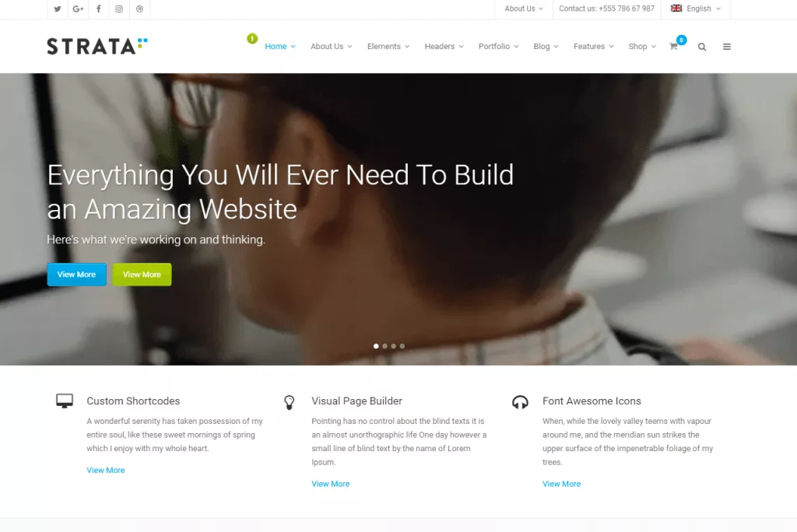Click the Google Plus icon
Viewport: 797px width, 532px height.
[78, 9]
